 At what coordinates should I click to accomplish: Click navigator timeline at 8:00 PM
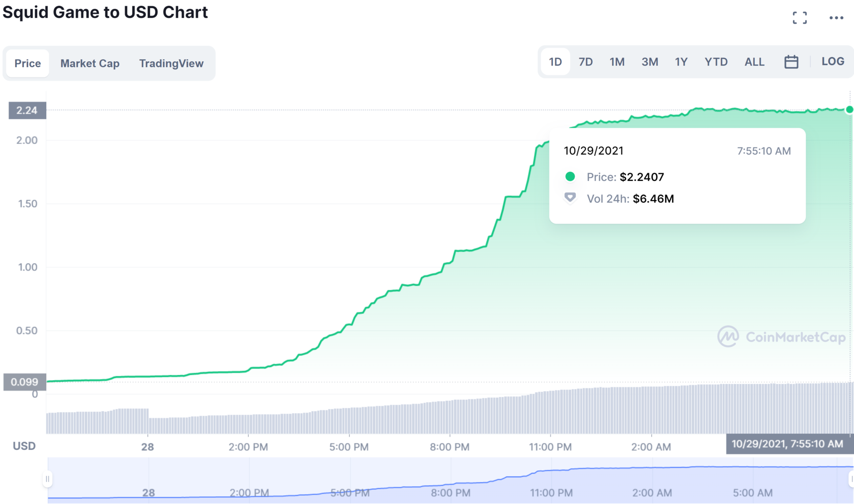(x=450, y=493)
